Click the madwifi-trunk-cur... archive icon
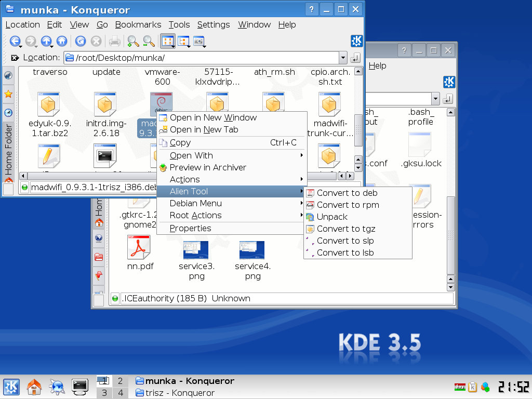 pos(329,104)
